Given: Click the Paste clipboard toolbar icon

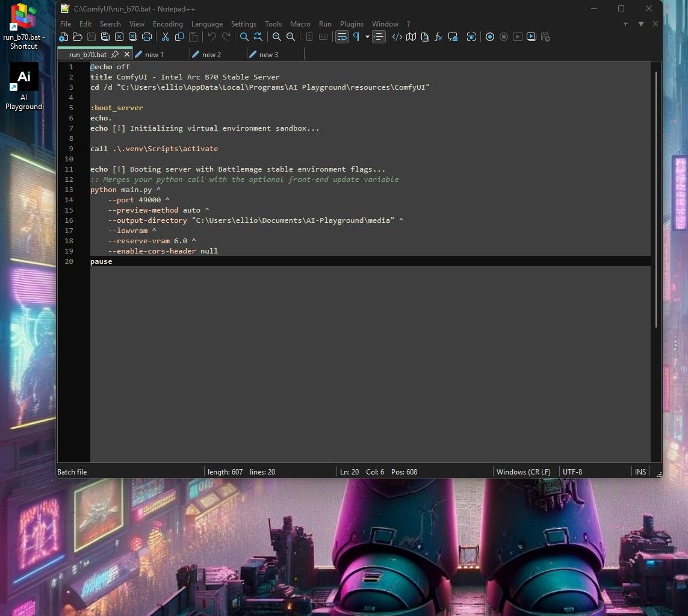Looking at the screenshot, I should [193, 37].
